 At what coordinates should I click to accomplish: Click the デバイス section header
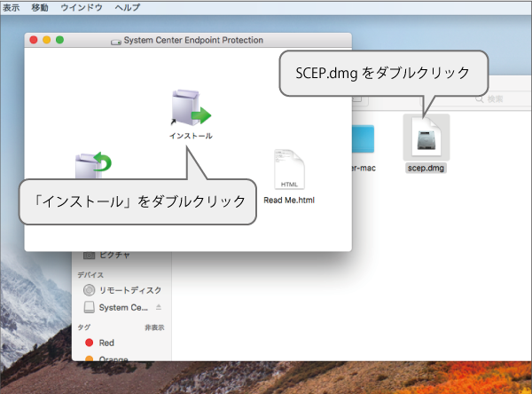pos(90,275)
